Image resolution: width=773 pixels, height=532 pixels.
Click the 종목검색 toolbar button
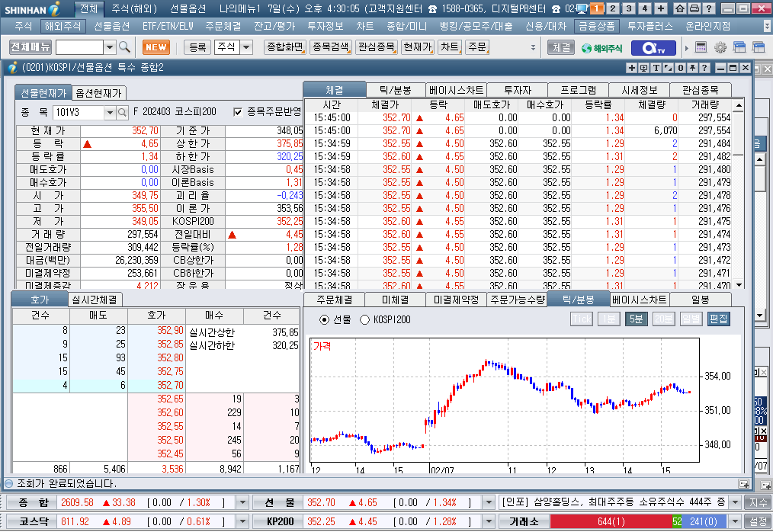click(x=331, y=47)
